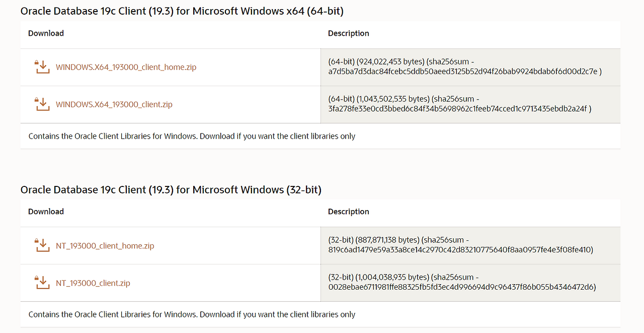Click the client libraries note under 32-bit table
644x333 pixels.
pyautogui.click(x=192, y=314)
